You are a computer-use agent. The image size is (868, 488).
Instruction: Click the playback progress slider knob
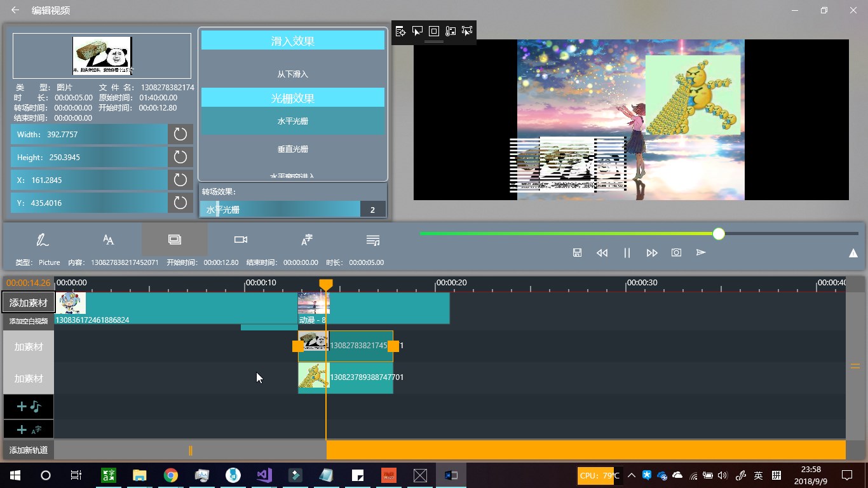coord(719,234)
